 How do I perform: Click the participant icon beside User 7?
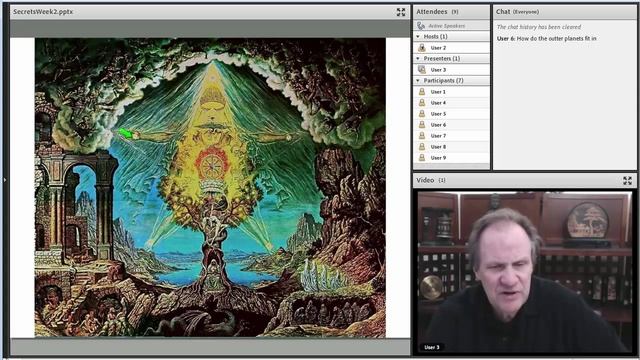tap(422, 136)
